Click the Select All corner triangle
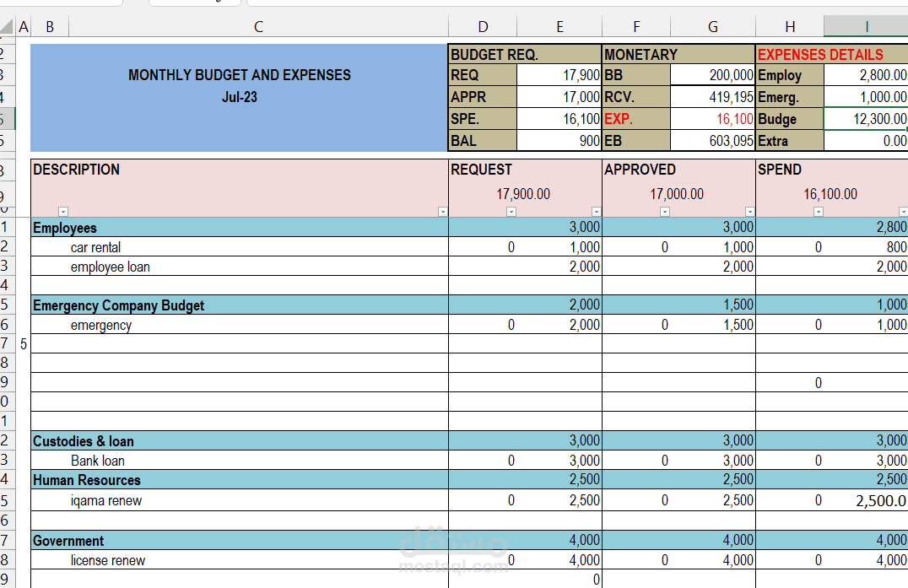This screenshot has width=908, height=588. [7, 27]
